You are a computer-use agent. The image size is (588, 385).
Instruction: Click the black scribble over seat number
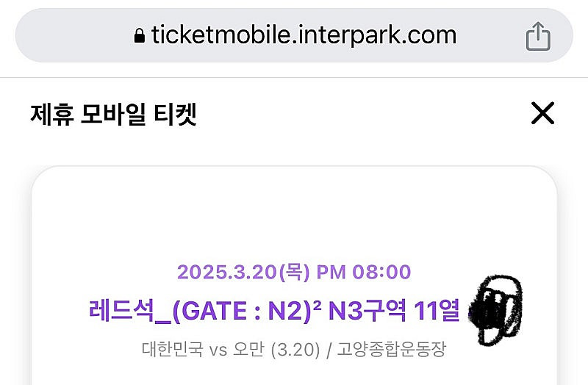coord(494,309)
